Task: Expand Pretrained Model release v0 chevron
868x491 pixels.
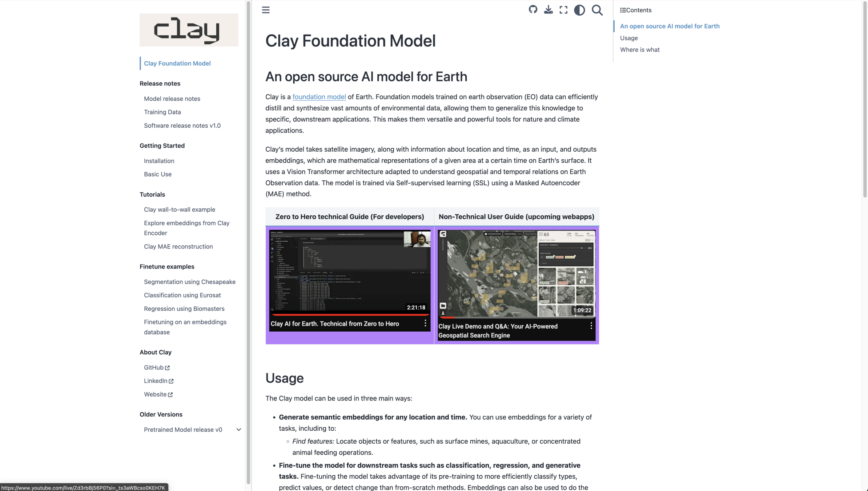Action: click(238, 430)
